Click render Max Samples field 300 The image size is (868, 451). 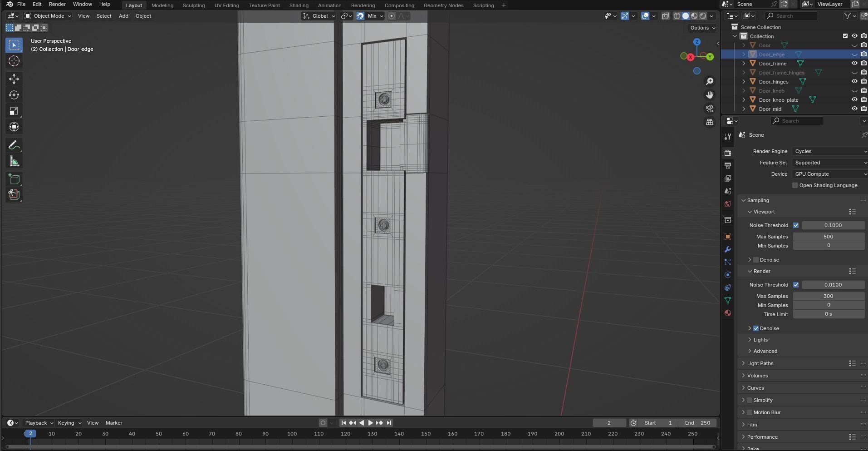coord(829,296)
